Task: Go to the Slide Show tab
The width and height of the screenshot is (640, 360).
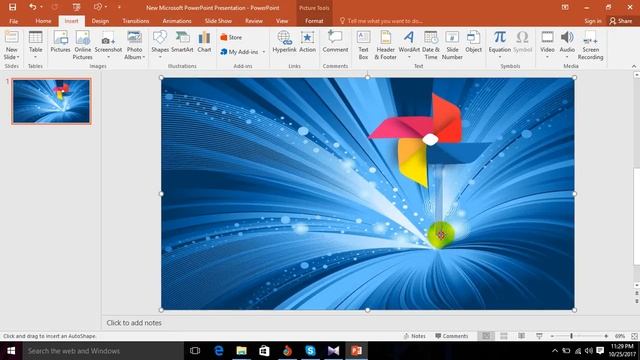Action: [218, 21]
